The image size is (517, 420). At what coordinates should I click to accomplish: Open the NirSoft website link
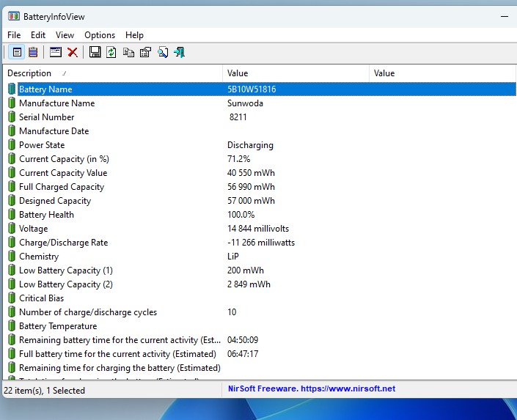tap(312, 389)
